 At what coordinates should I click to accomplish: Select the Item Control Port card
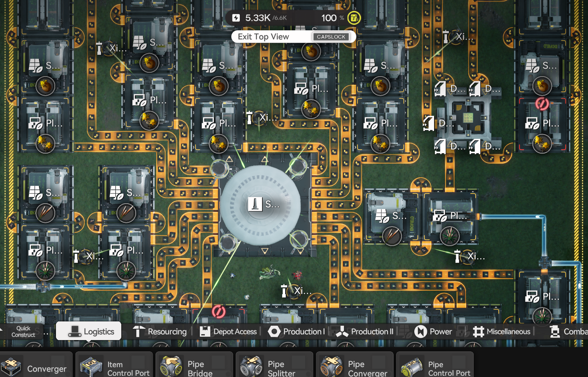point(114,365)
